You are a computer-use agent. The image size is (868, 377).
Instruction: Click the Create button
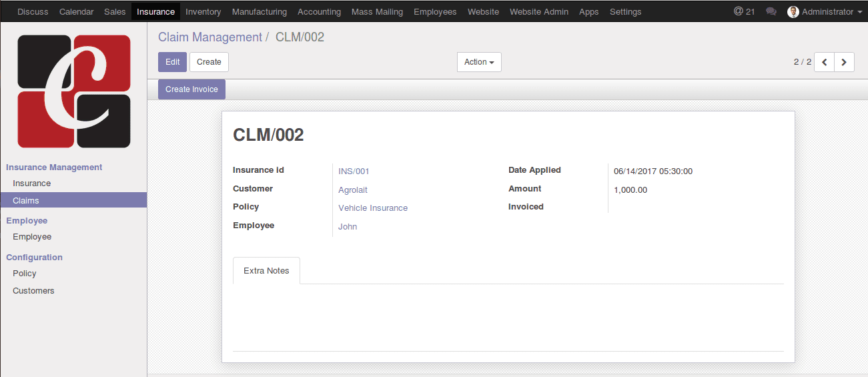(209, 62)
